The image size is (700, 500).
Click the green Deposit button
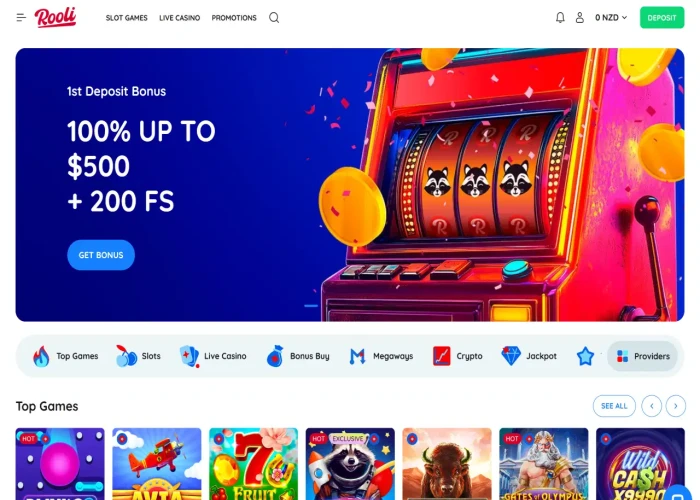point(662,18)
